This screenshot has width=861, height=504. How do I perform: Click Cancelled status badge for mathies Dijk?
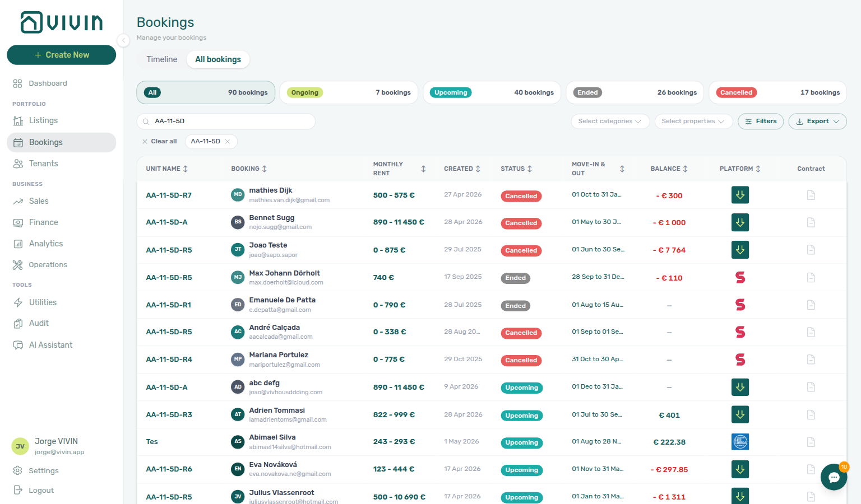pos(521,196)
